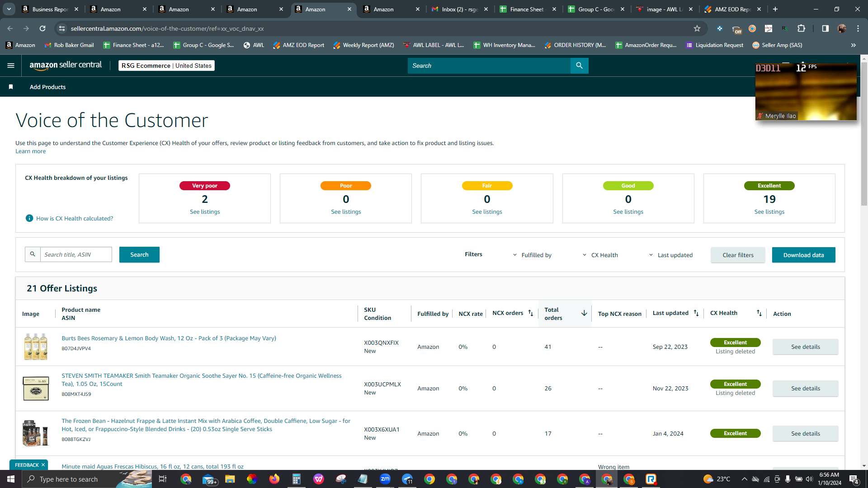Open the Frozen Bean Hazelnut Frappe product link
Screen dimensions: 868x488
click(x=206, y=425)
